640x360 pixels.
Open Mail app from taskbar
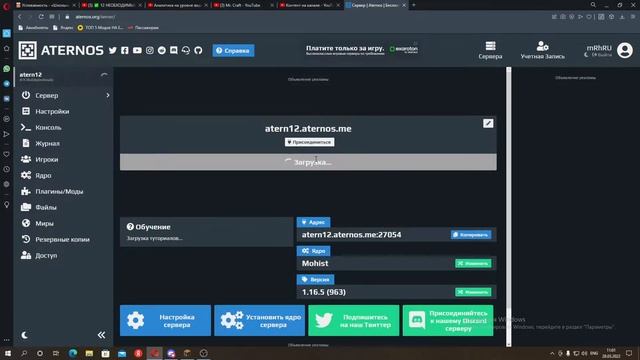(122, 353)
